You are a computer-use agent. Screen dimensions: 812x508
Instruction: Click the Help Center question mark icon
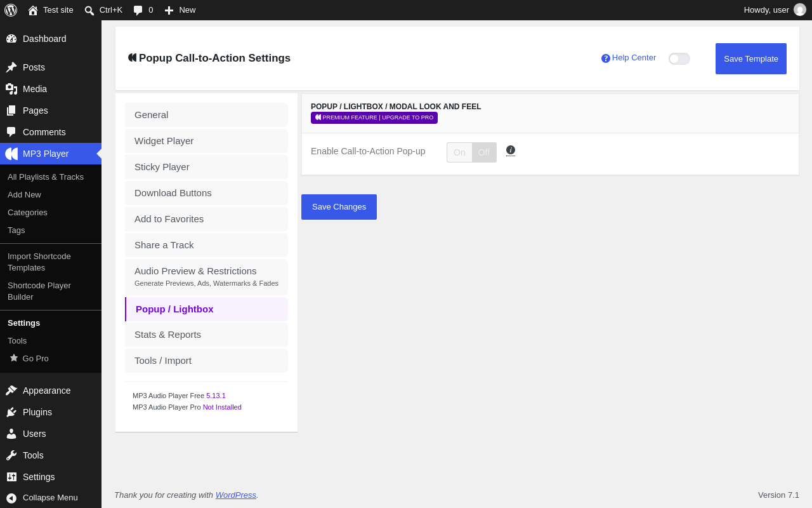click(606, 58)
